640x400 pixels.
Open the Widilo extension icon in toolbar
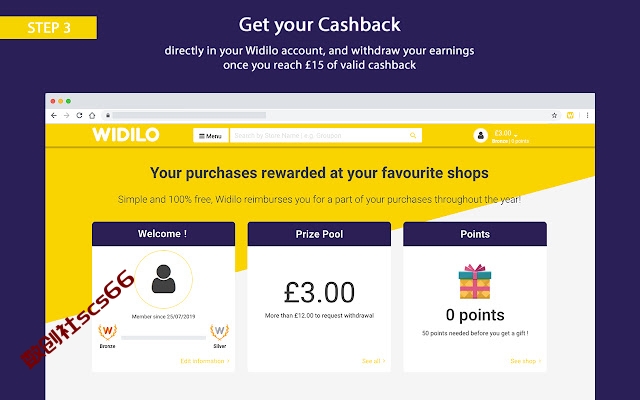[570, 116]
